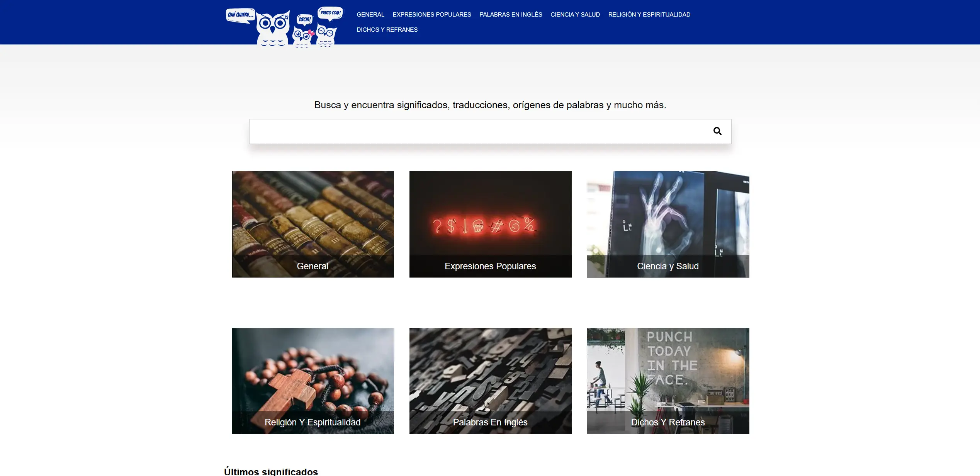Click Expresiones Populares card caption

coord(490,266)
